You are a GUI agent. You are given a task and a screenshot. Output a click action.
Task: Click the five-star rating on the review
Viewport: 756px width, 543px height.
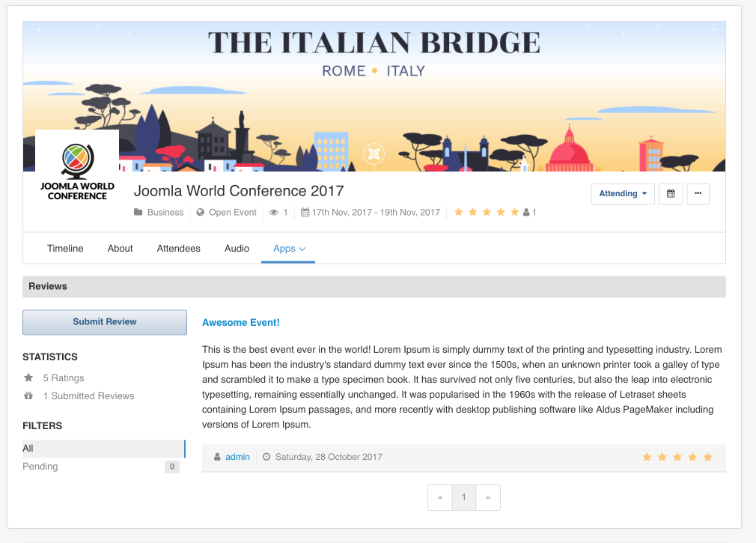[x=677, y=457]
